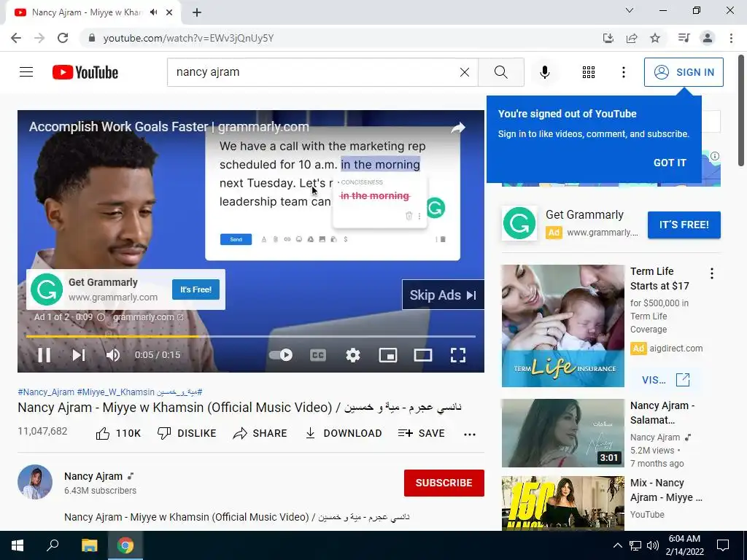This screenshot has height=560, width=747.
Task: Open the Grammarly logo in the sidebar ad
Action: (519, 223)
